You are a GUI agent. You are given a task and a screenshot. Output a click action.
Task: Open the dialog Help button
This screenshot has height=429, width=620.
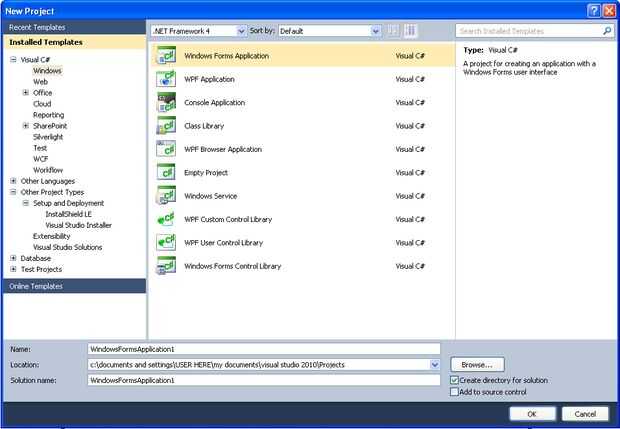point(593,11)
